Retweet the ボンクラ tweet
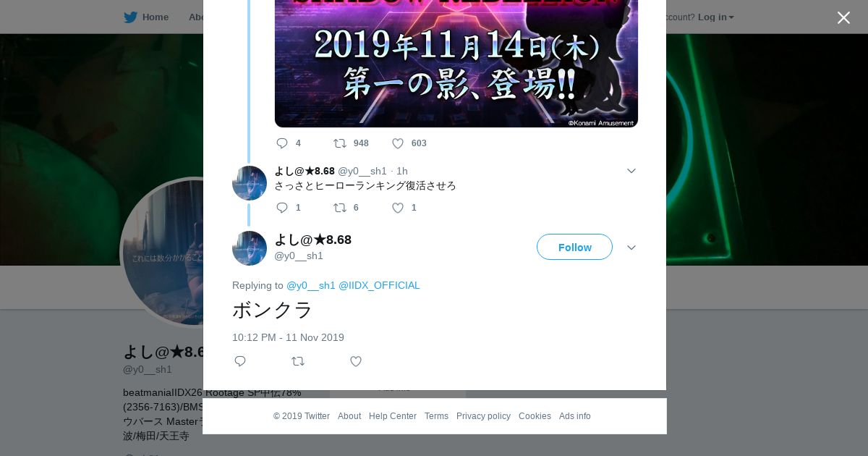Image resolution: width=868 pixels, height=456 pixels. click(298, 361)
